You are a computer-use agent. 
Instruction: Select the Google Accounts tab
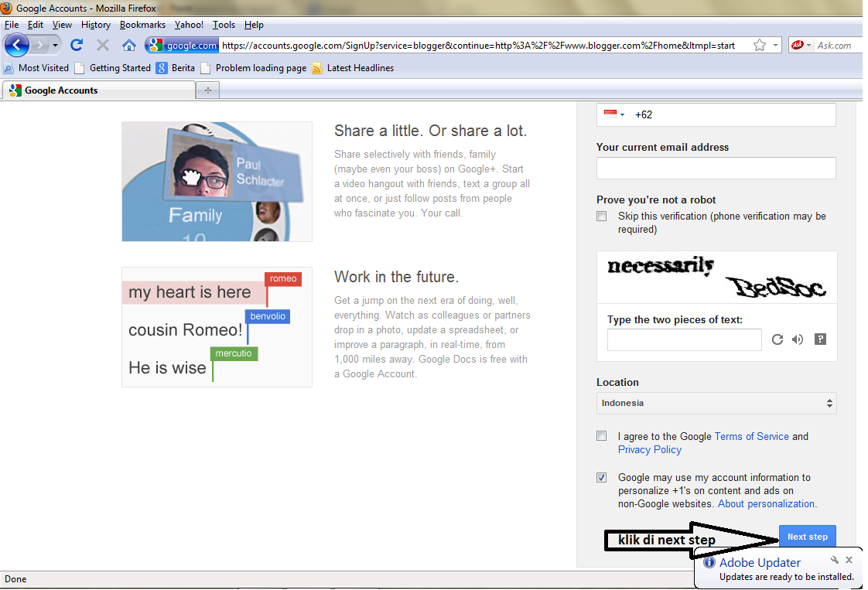tap(98, 90)
